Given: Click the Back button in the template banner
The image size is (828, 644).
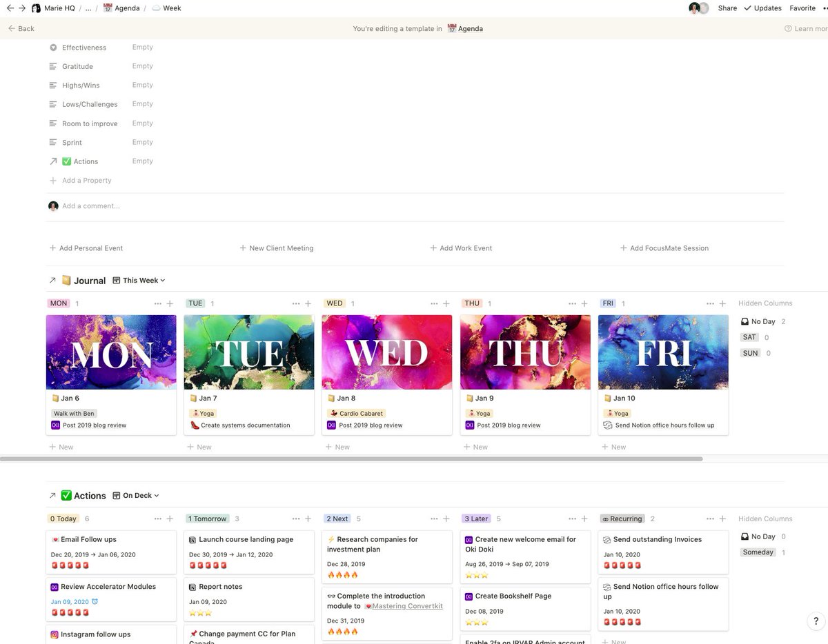Looking at the screenshot, I should (x=21, y=28).
